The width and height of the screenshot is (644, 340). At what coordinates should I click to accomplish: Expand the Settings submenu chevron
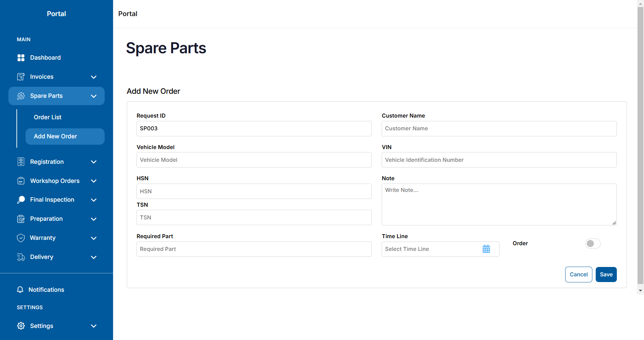tap(94, 326)
